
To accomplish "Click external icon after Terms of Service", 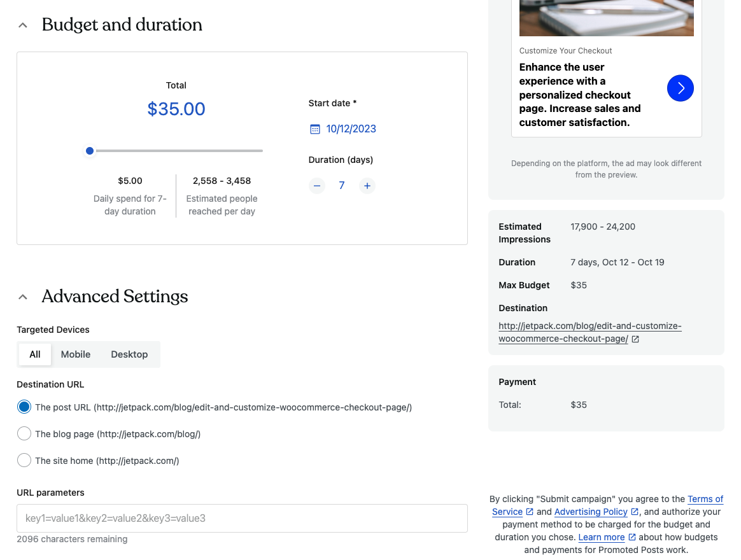I will pos(530,512).
